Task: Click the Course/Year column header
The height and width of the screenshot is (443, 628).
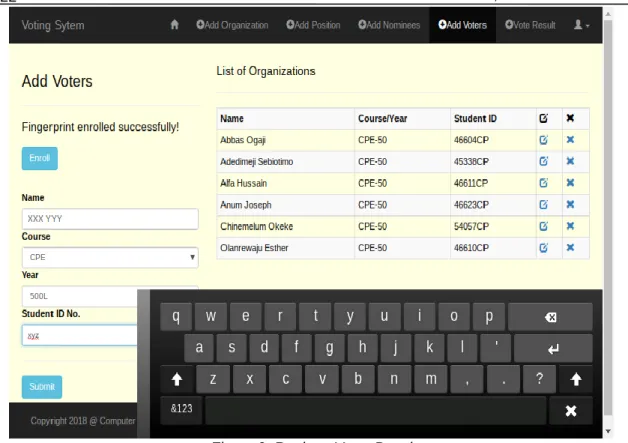Action: click(403, 119)
